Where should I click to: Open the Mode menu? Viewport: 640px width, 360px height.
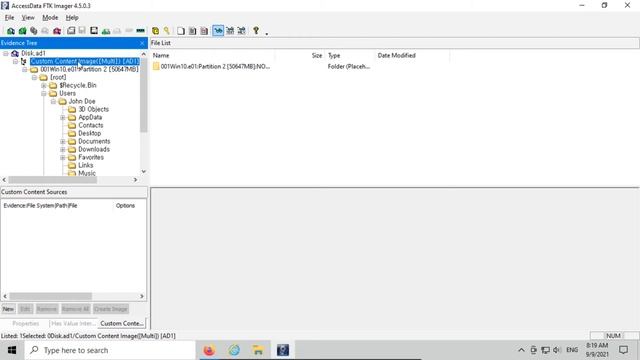point(50,18)
